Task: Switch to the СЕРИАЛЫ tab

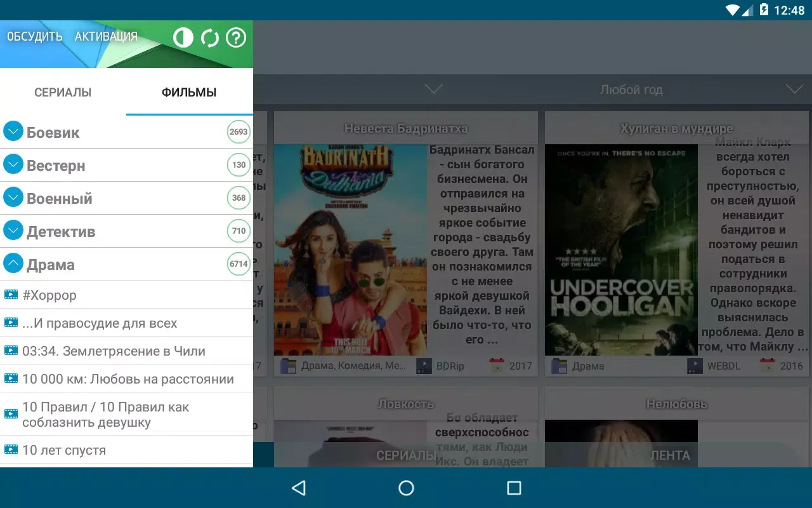Action: point(63,93)
